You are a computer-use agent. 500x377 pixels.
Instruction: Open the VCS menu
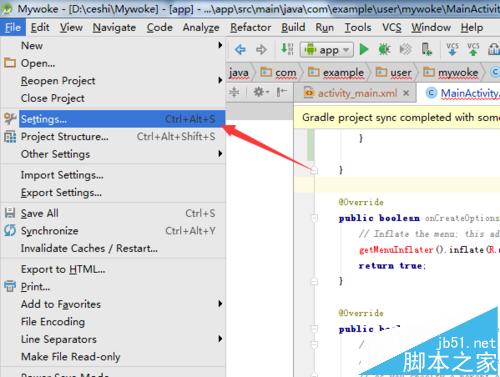click(x=392, y=28)
